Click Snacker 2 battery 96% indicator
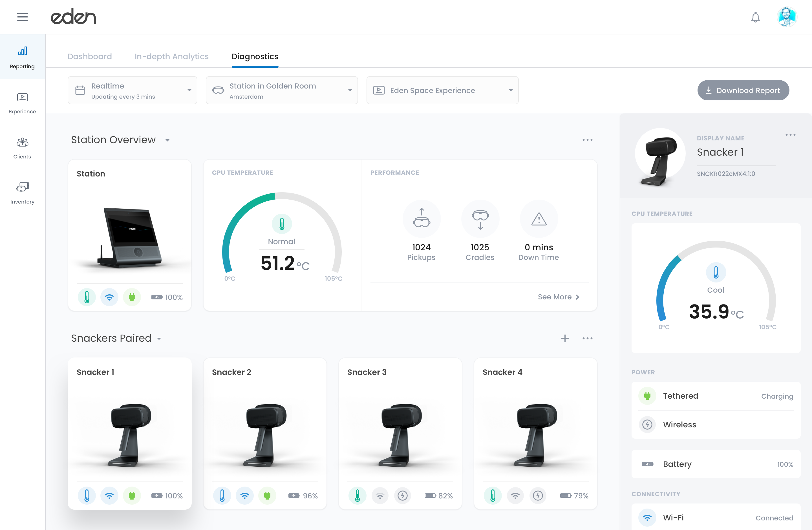Viewport: 812px width, 530px height. click(303, 496)
